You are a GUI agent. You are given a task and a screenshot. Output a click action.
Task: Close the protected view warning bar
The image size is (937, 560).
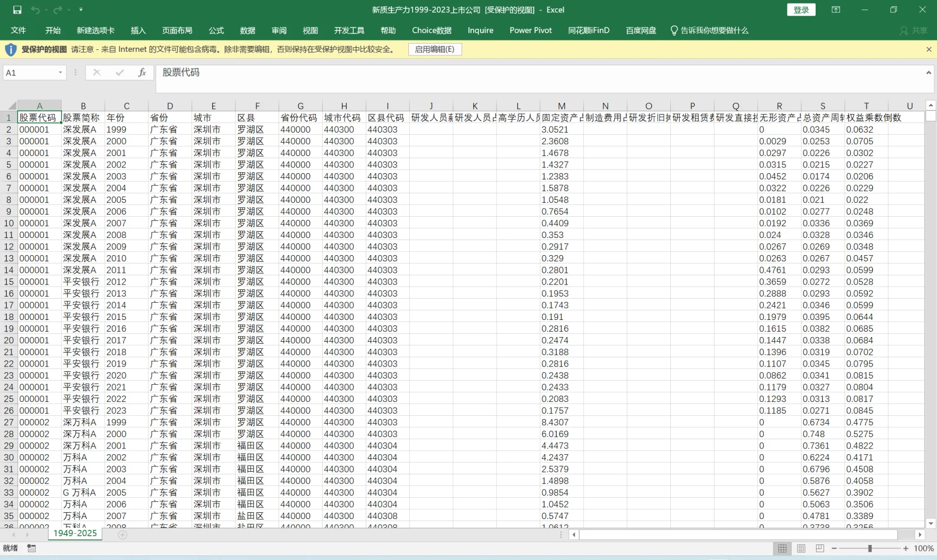[x=929, y=49]
